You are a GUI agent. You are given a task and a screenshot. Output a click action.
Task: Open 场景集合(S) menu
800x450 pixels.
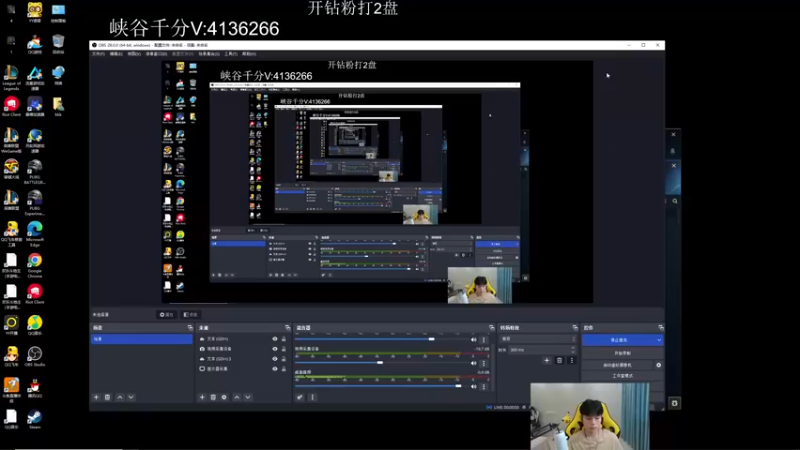(209, 54)
